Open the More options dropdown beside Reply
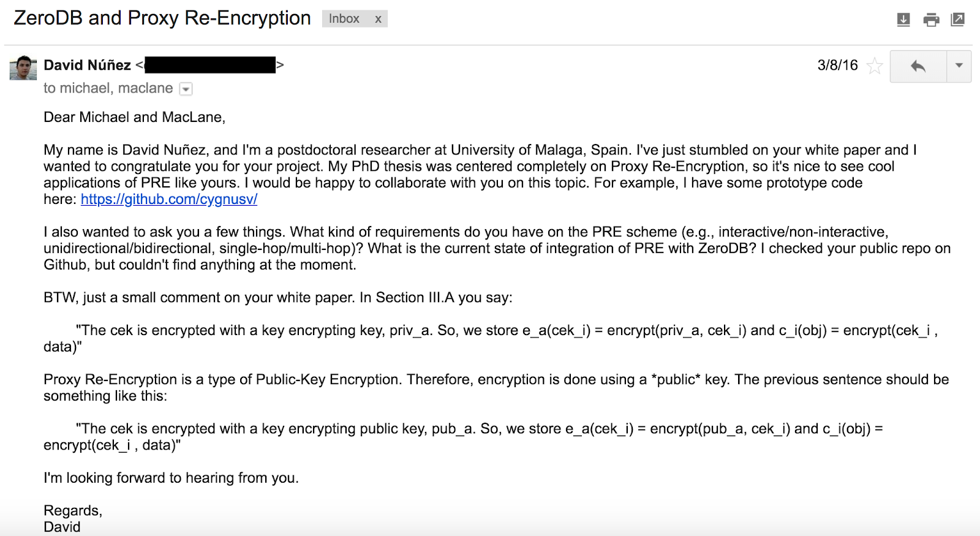The height and width of the screenshot is (536, 980). 959,66
